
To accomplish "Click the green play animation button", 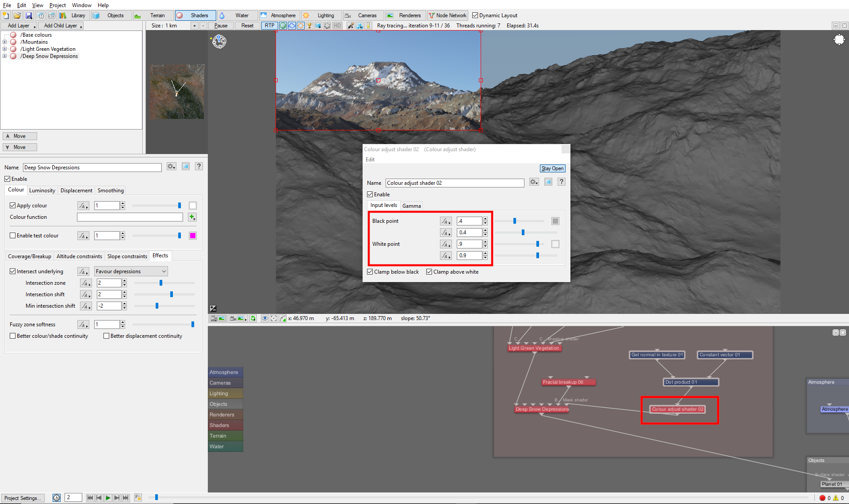I will 108,498.
